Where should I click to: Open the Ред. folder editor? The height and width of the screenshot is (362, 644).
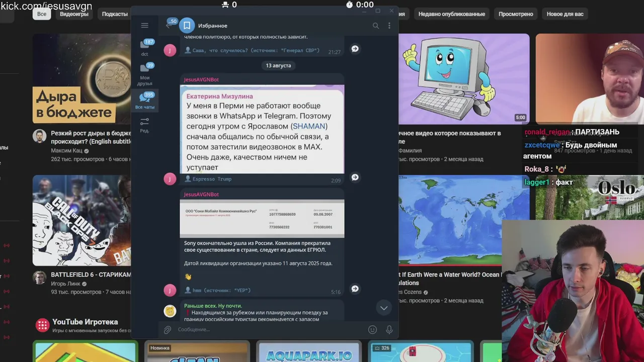(x=144, y=125)
